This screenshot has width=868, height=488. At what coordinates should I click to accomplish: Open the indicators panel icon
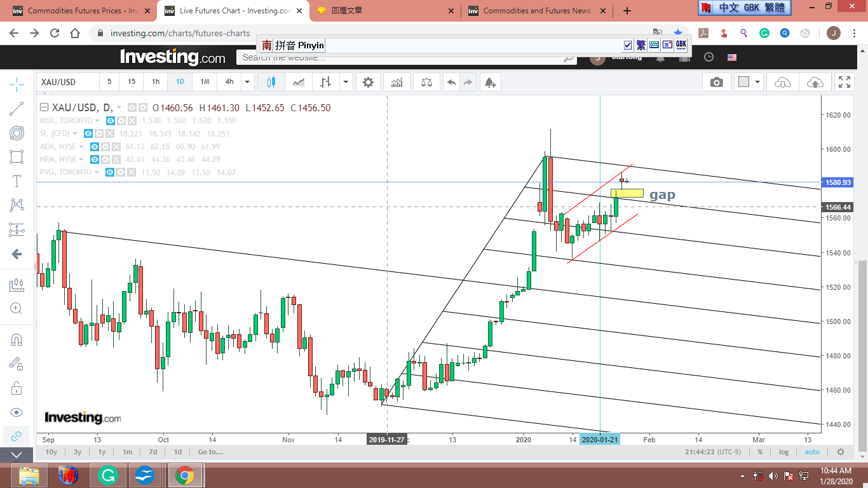point(397,82)
